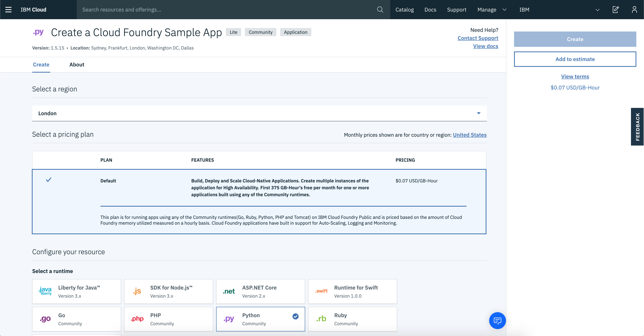
Task: Click the PHP runtime icon
Action: (138, 319)
